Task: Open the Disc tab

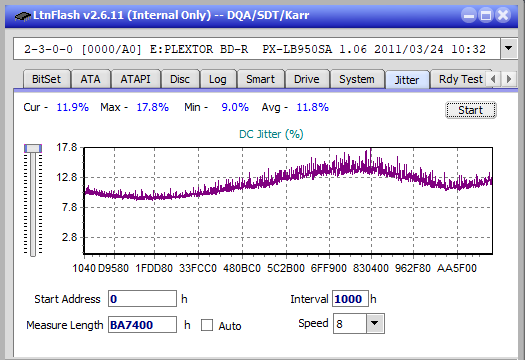Action: [x=180, y=79]
